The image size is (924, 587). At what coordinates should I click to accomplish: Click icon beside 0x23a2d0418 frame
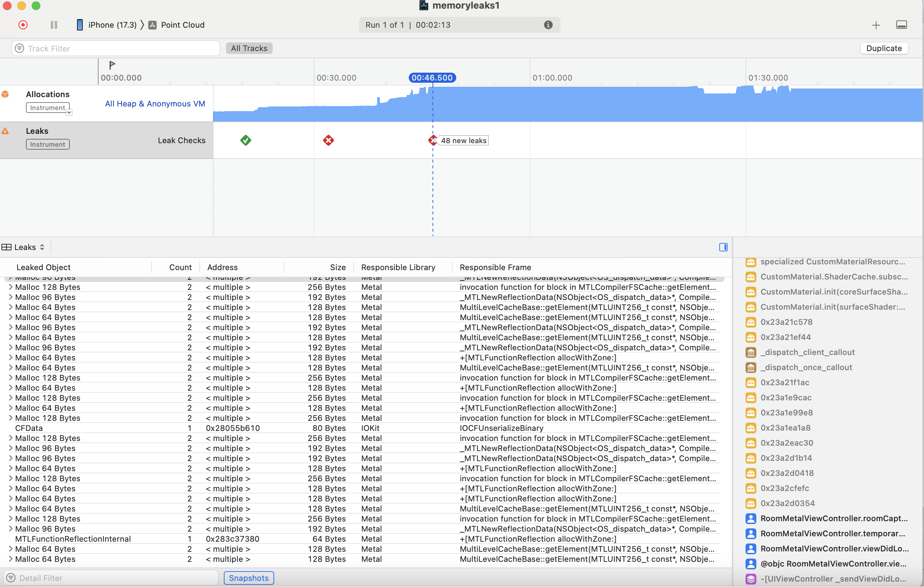tap(751, 473)
